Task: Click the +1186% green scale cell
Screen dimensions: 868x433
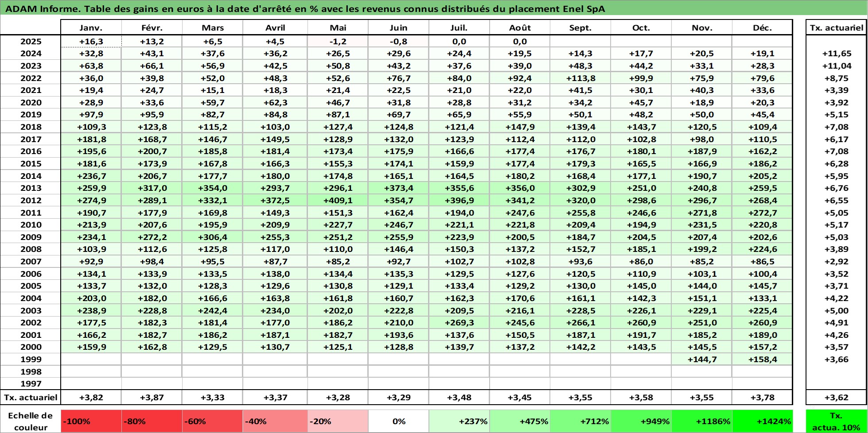Action: tap(701, 421)
